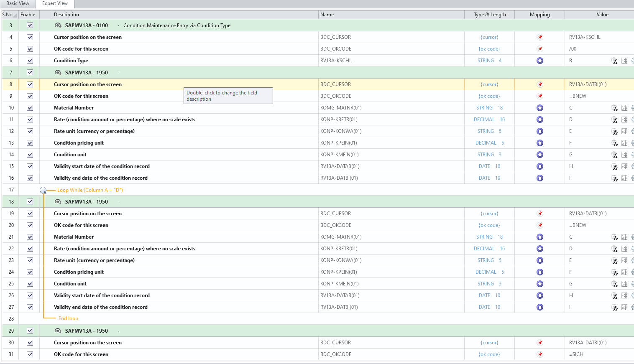Uncheck Enable for the Condition Type row
Image resolution: width=634 pixels, height=364 pixels.
[x=30, y=61]
